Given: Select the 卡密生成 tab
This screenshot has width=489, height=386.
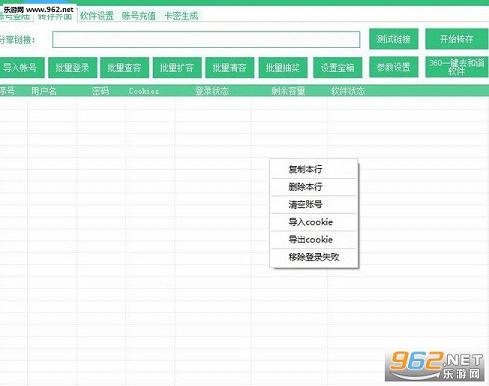Looking at the screenshot, I should (x=181, y=16).
